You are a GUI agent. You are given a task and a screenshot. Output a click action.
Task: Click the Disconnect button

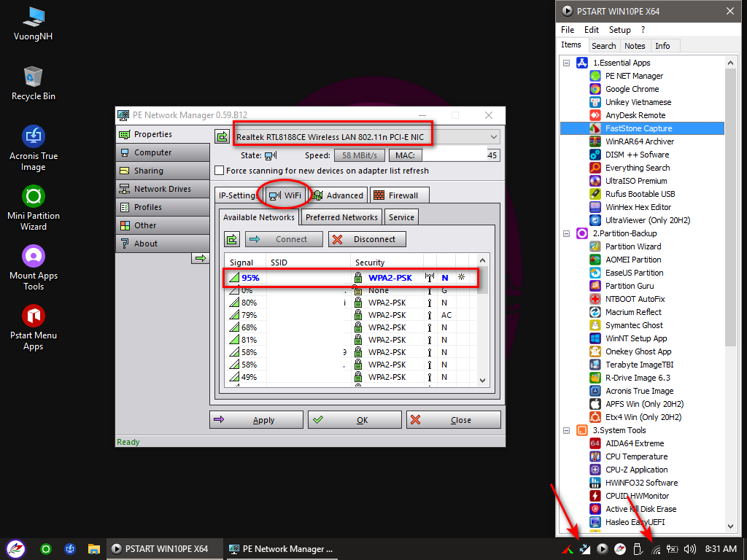367,239
